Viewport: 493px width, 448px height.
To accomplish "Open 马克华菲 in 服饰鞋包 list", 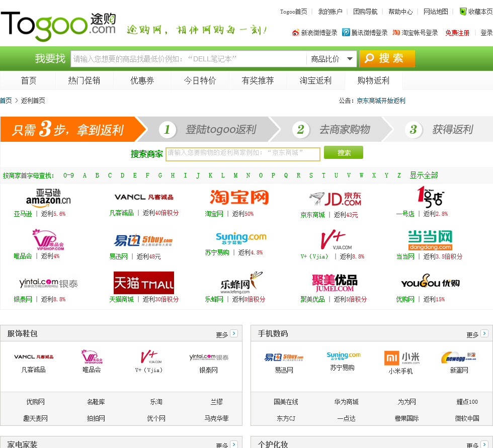I will [217, 418].
